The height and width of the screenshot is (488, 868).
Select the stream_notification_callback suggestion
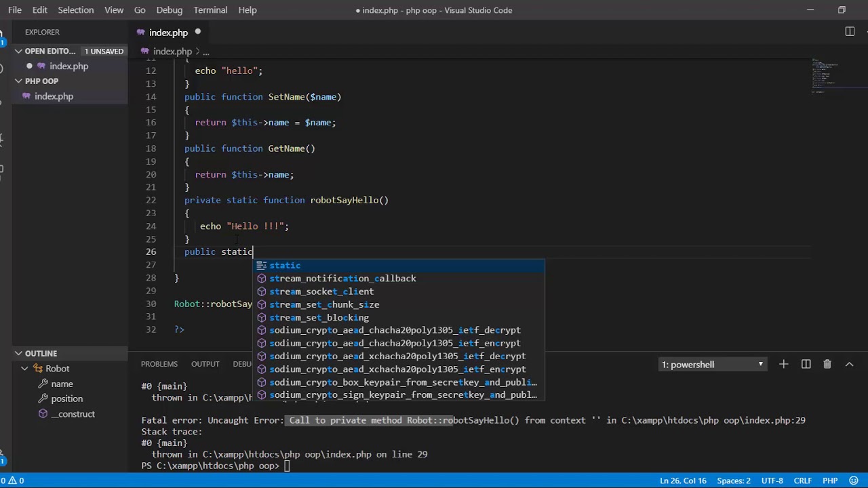[x=399, y=279]
